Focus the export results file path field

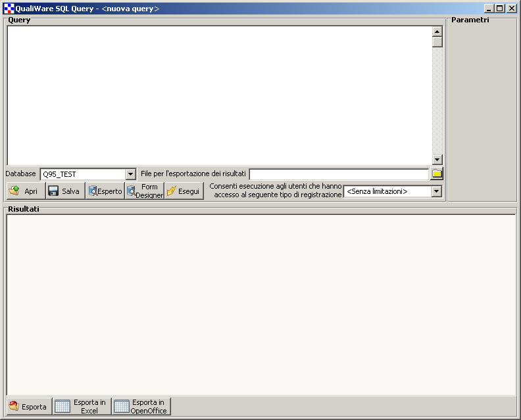coord(338,174)
